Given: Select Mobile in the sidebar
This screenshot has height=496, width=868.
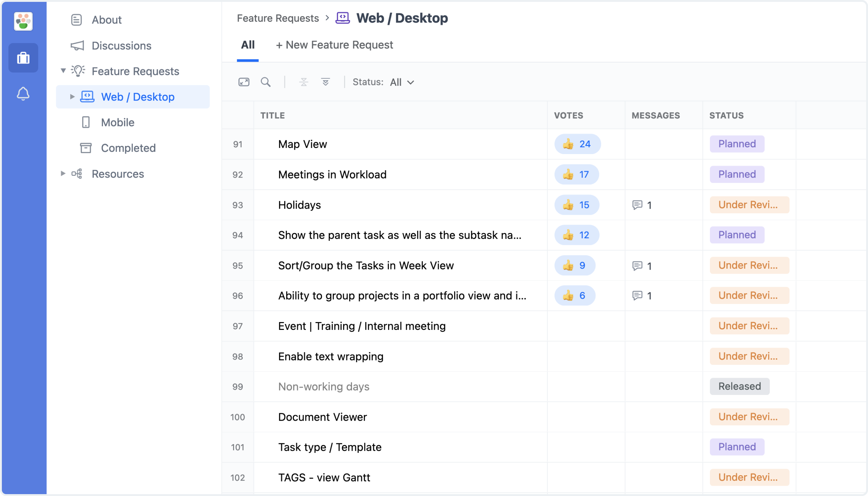Looking at the screenshot, I should tap(117, 122).
